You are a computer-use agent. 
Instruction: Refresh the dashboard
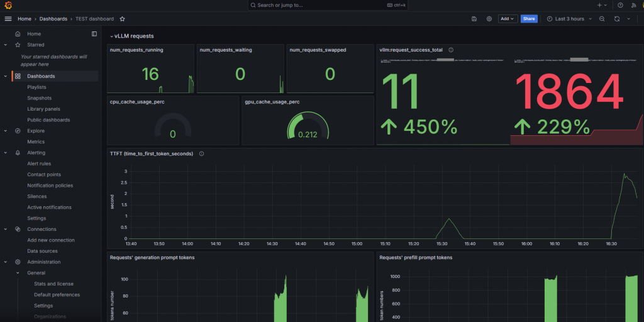[x=616, y=19]
